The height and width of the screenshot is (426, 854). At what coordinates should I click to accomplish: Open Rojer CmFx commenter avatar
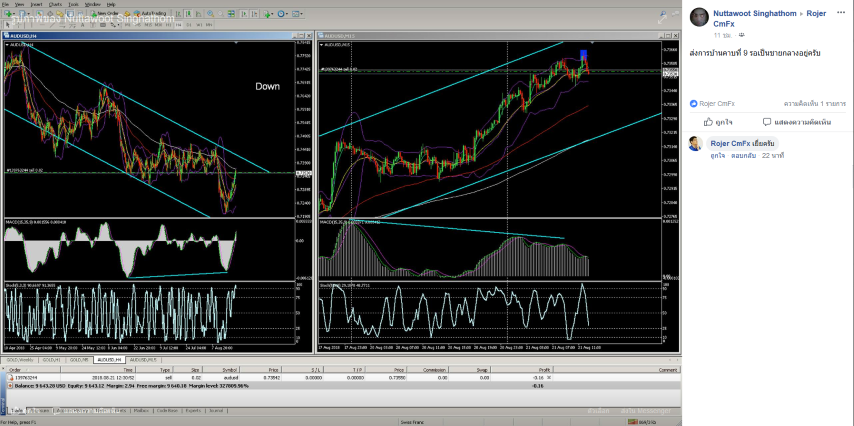pyautogui.click(x=695, y=144)
